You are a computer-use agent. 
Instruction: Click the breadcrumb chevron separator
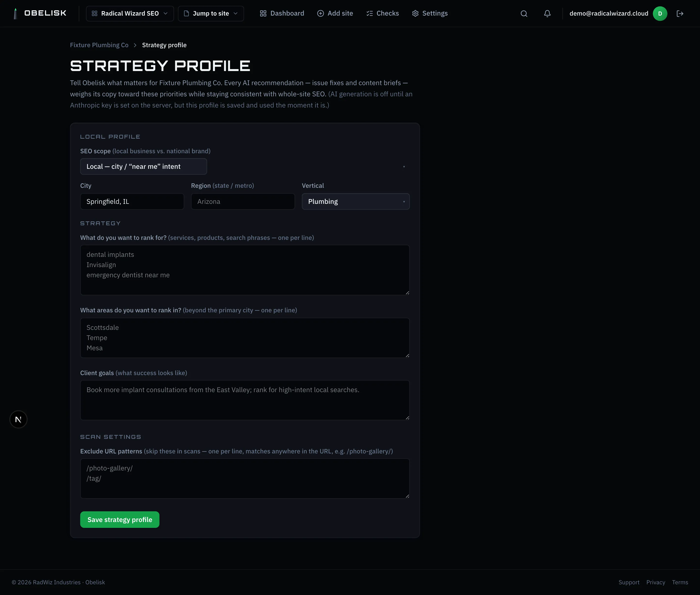click(x=135, y=45)
